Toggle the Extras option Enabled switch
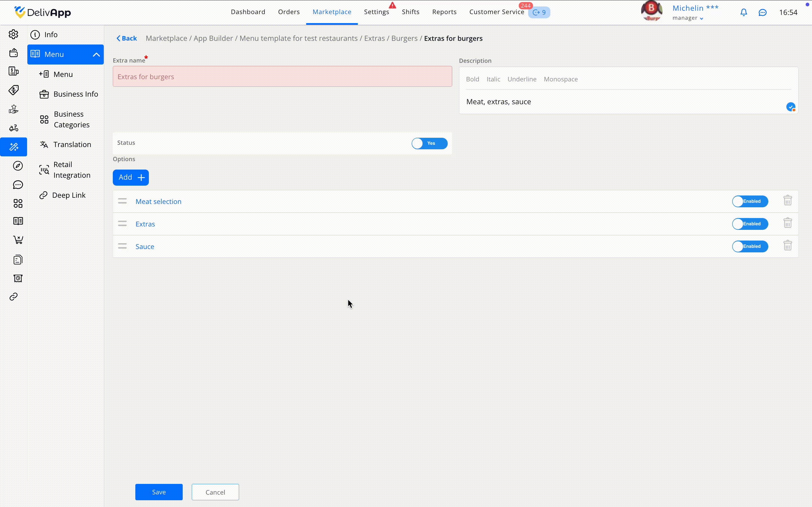 point(750,224)
